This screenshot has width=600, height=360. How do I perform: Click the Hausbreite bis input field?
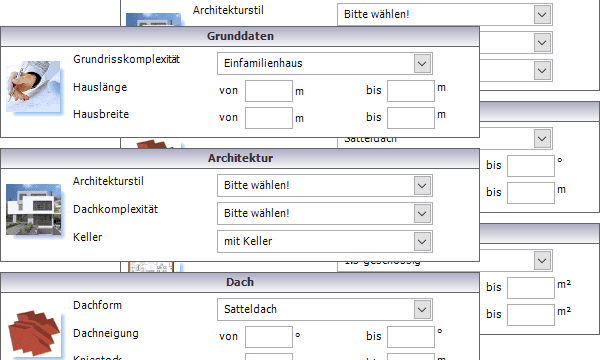tap(411, 118)
